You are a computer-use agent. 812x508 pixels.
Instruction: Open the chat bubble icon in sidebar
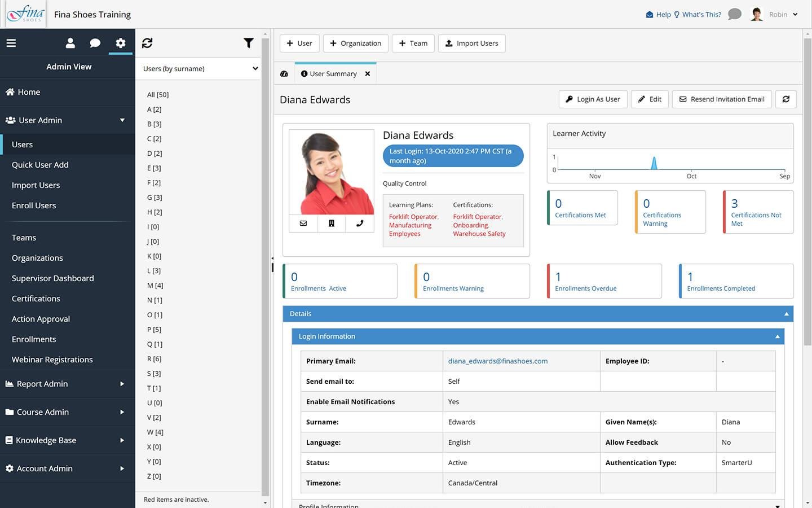pos(95,43)
